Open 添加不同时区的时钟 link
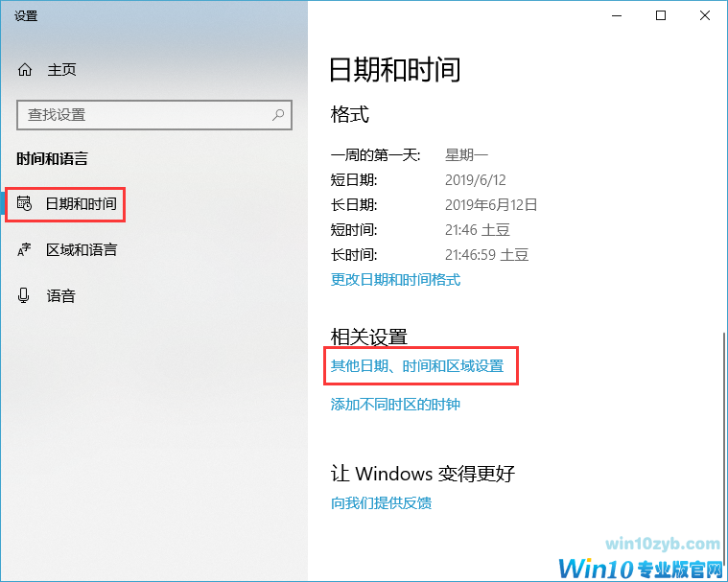728x582 pixels. coord(395,405)
